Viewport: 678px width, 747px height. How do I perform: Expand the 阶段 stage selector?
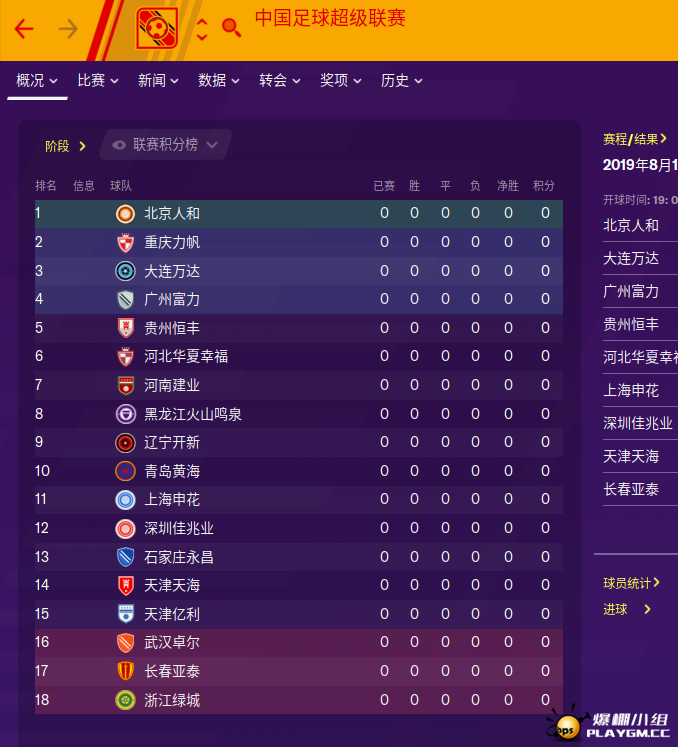[x=65, y=146]
